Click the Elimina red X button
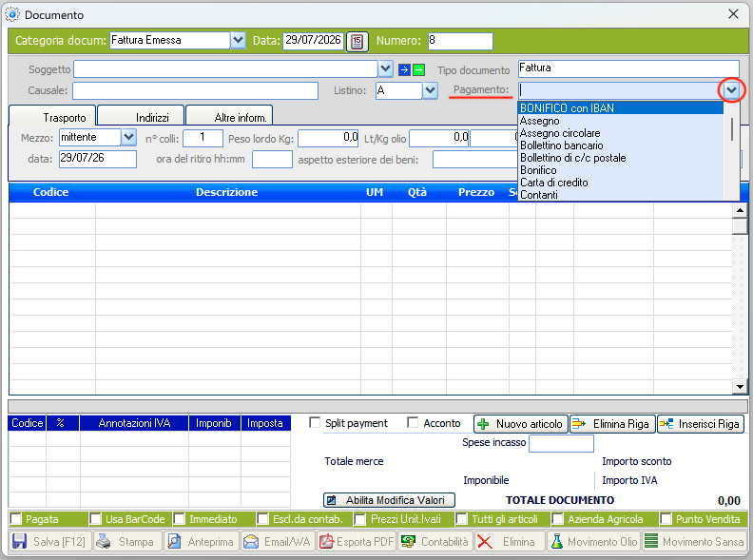This screenshot has height=560, width=753. (x=510, y=541)
